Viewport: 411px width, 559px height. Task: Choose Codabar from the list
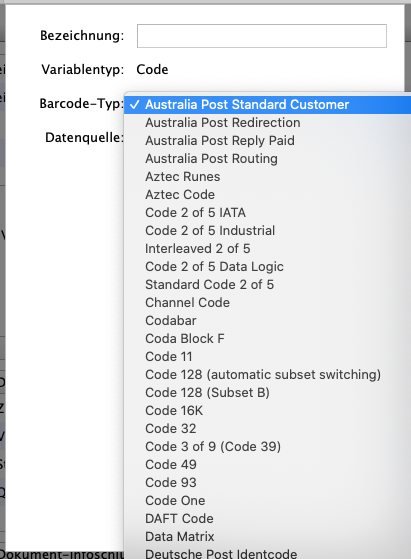[x=267, y=320]
